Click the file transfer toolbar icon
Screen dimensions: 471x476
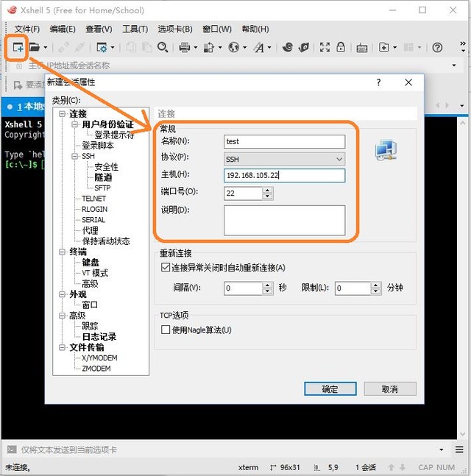[208, 47]
